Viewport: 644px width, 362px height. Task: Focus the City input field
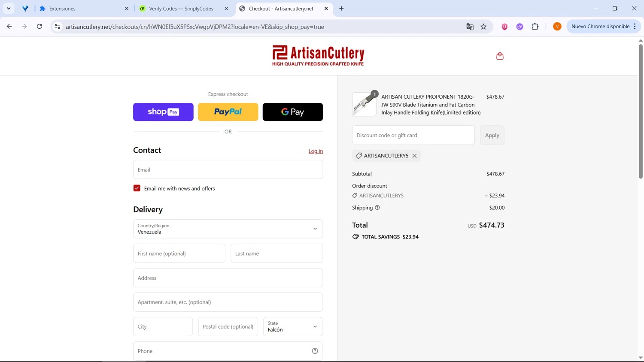tap(163, 327)
